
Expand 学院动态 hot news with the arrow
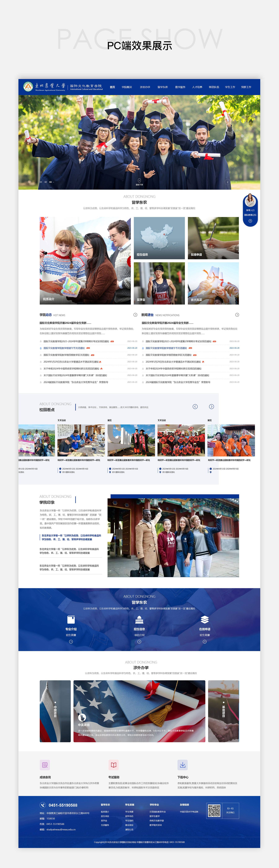135,315
